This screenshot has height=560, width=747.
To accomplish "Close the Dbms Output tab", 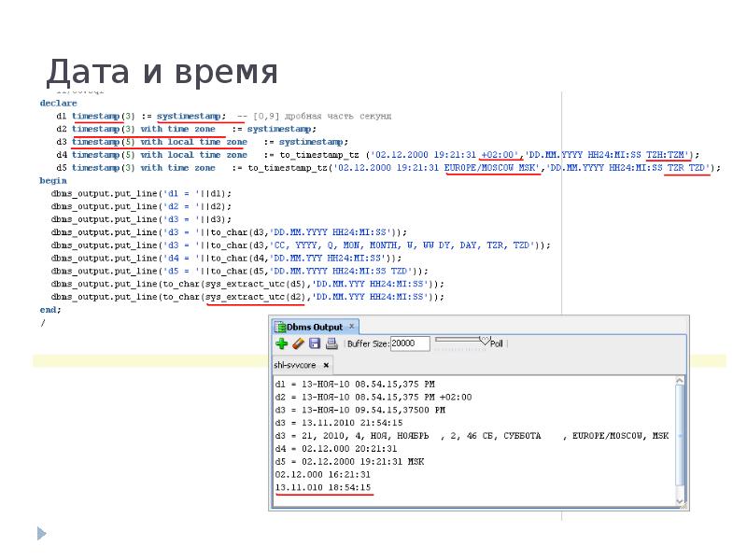I will coord(351,325).
